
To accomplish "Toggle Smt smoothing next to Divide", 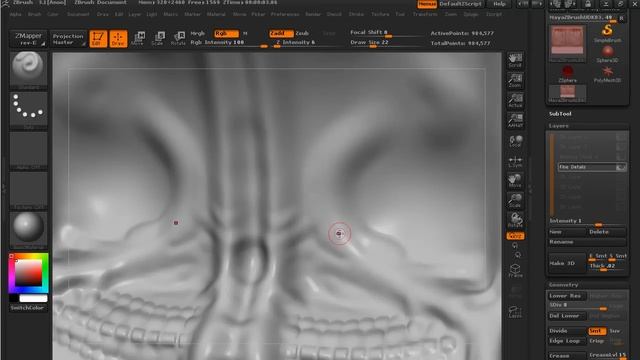I will pyautogui.click(x=597, y=331).
